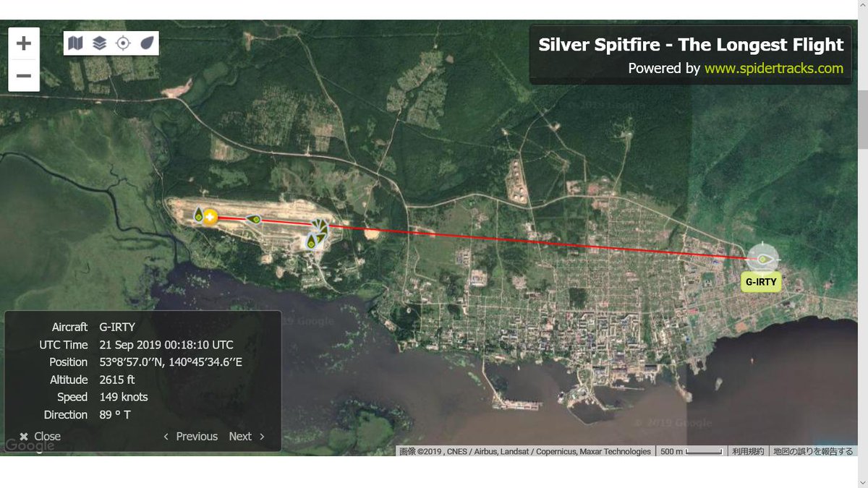The width and height of the screenshot is (868, 488).
Task: Click the G-IRTY aircraft label tag
Action: 761,282
